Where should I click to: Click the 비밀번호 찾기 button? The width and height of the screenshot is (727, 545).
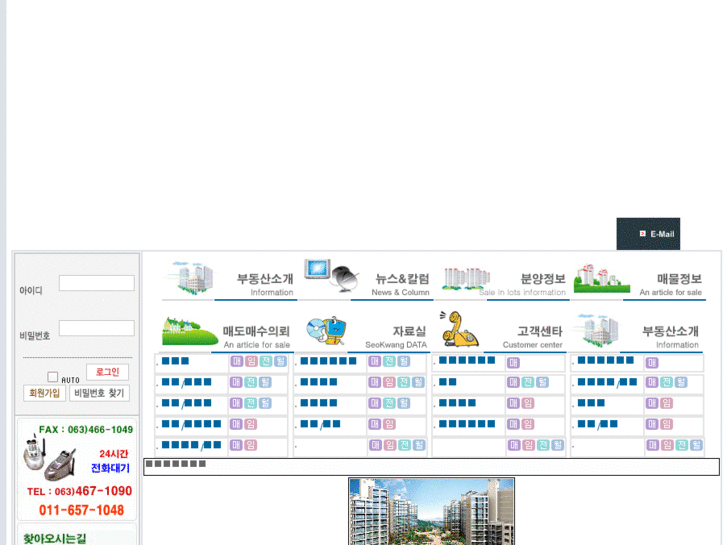tap(99, 393)
